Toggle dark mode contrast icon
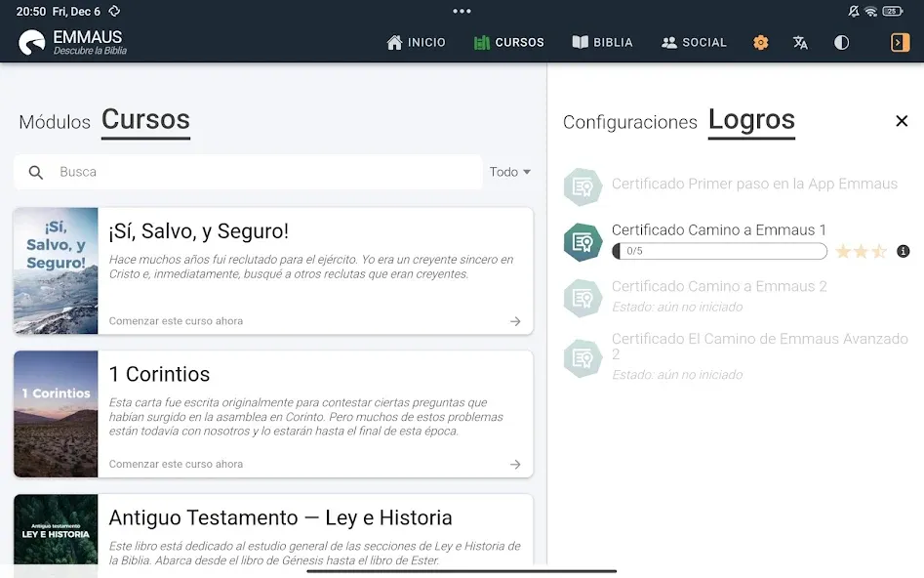Viewport: 924px width, 578px height. coord(841,42)
